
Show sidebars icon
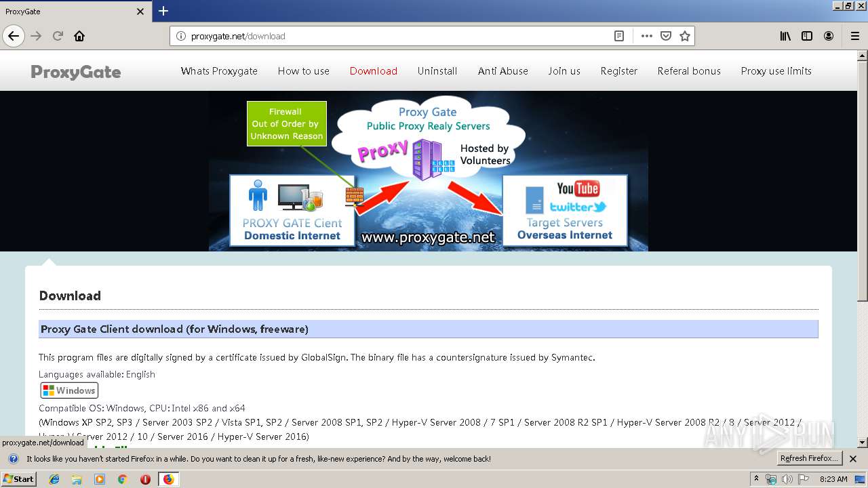point(807,36)
